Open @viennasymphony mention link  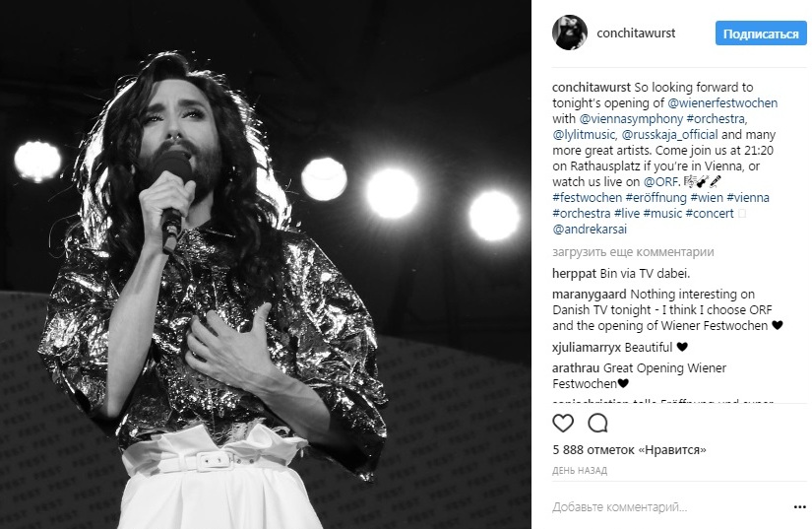click(631, 118)
